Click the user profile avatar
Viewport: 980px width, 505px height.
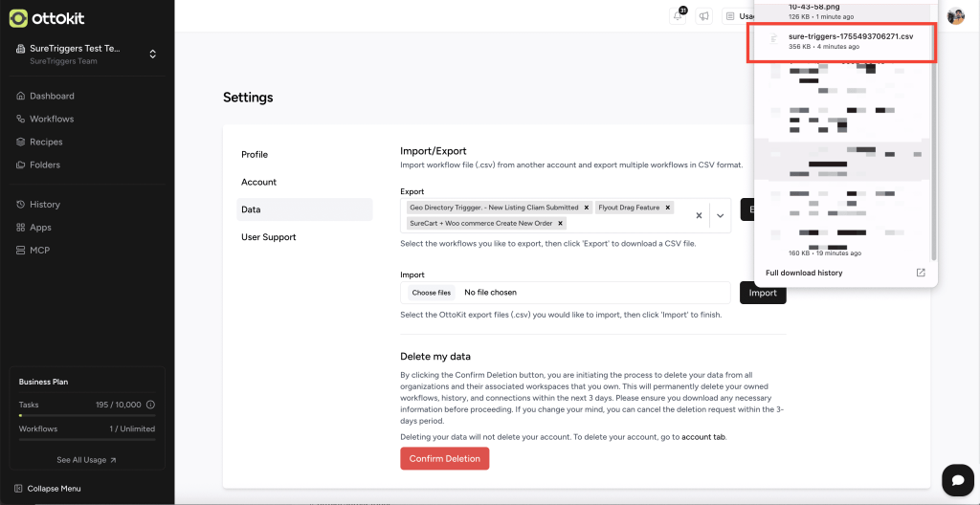coord(955,16)
